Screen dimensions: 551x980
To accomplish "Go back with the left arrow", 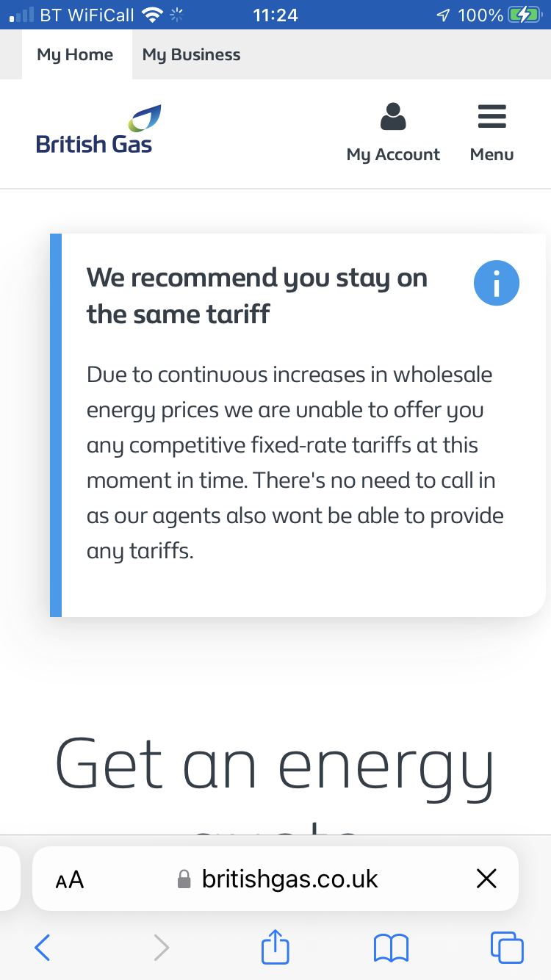I will pyautogui.click(x=43, y=947).
